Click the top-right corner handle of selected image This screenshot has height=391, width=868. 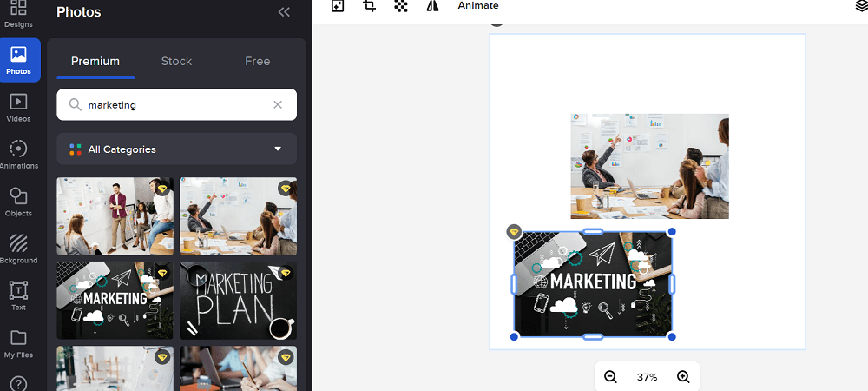[x=672, y=231]
